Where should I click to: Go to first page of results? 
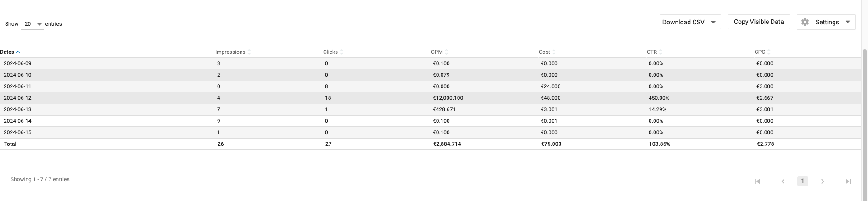pos(757,181)
